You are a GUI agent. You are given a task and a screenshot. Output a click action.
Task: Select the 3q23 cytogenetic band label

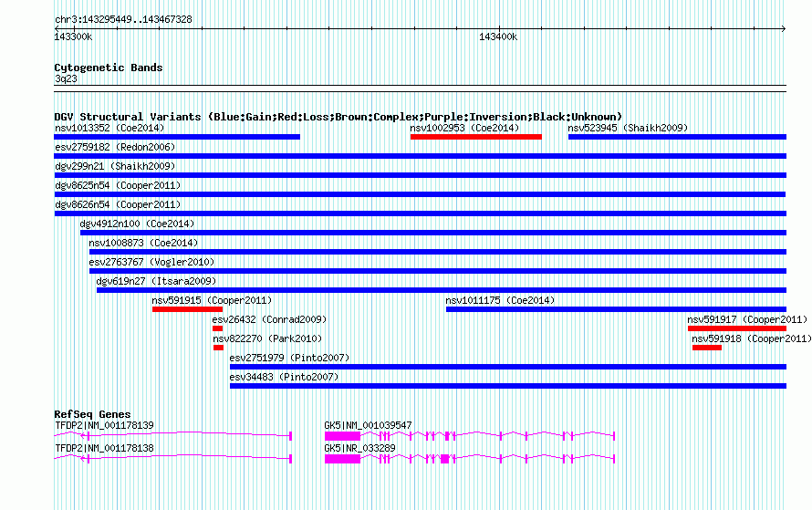pos(66,78)
